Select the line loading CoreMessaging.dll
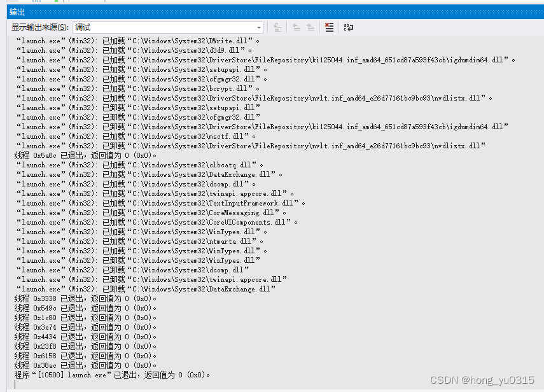 pyautogui.click(x=151, y=213)
